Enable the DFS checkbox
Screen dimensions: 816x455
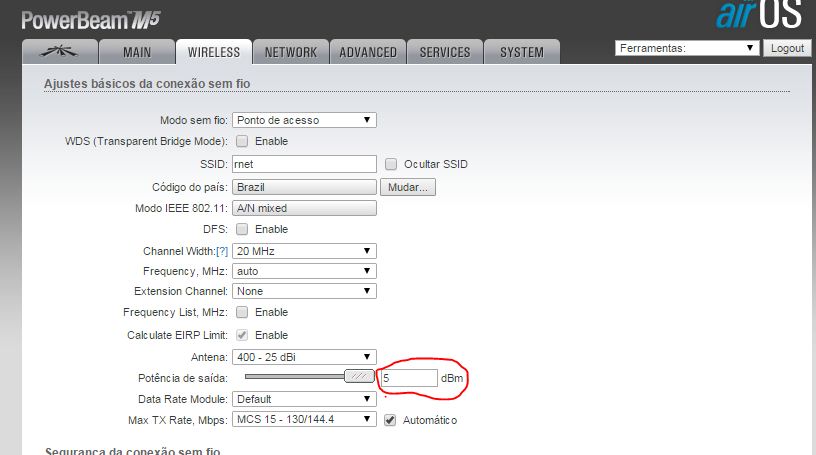coord(242,229)
